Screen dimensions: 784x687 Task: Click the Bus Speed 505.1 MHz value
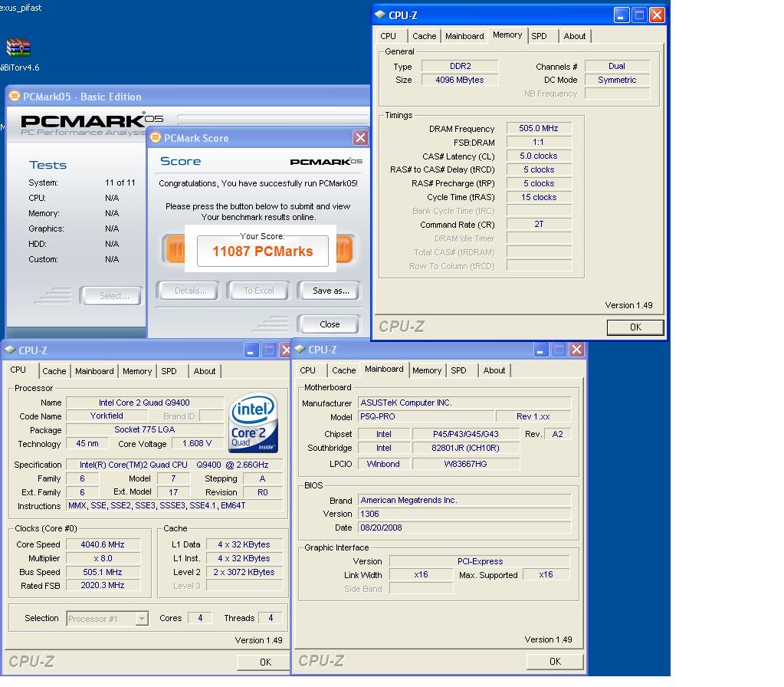pyautogui.click(x=103, y=572)
